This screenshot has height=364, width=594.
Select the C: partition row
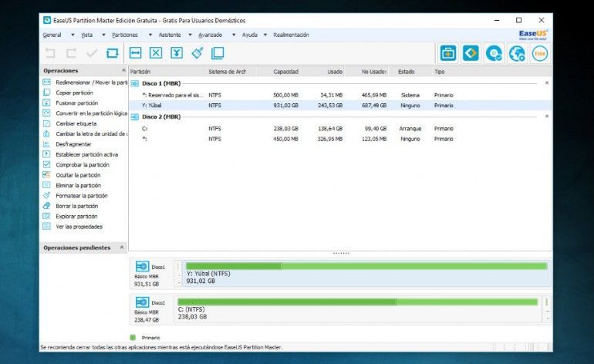tap(339, 129)
